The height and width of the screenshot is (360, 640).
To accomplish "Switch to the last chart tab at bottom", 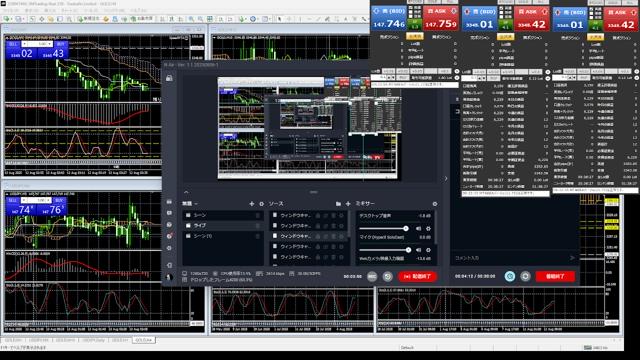I will (144, 340).
